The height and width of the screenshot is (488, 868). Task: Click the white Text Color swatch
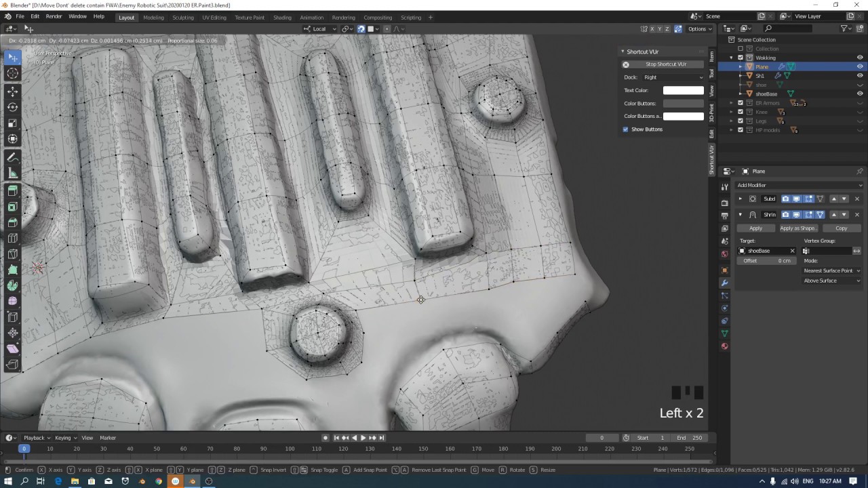coord(683,90)
